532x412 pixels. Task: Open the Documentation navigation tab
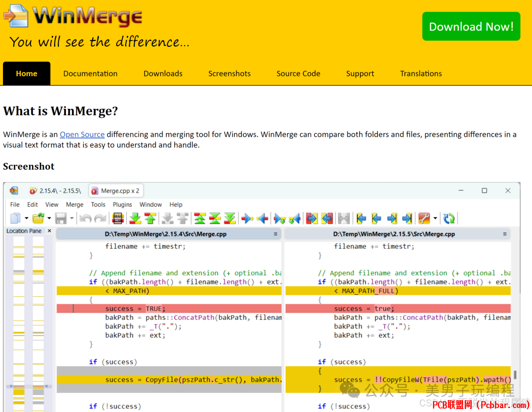point(90,73)
